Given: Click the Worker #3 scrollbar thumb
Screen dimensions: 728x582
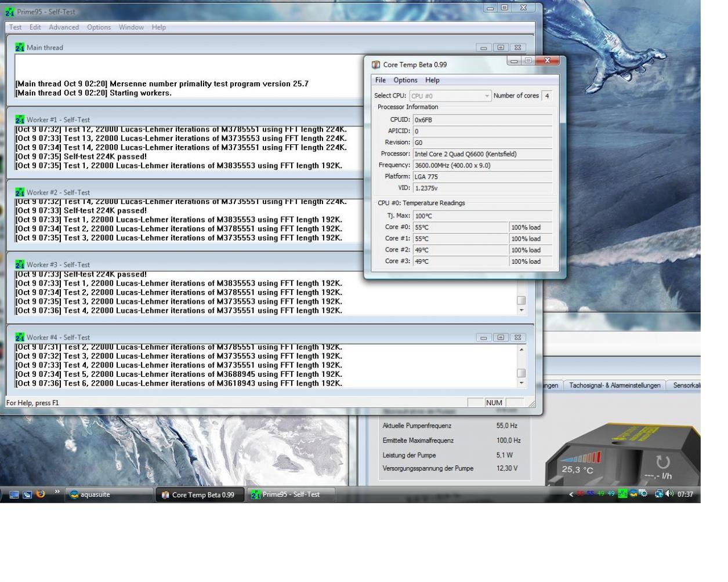Looking at the screenshot, I should coord(521,300).
